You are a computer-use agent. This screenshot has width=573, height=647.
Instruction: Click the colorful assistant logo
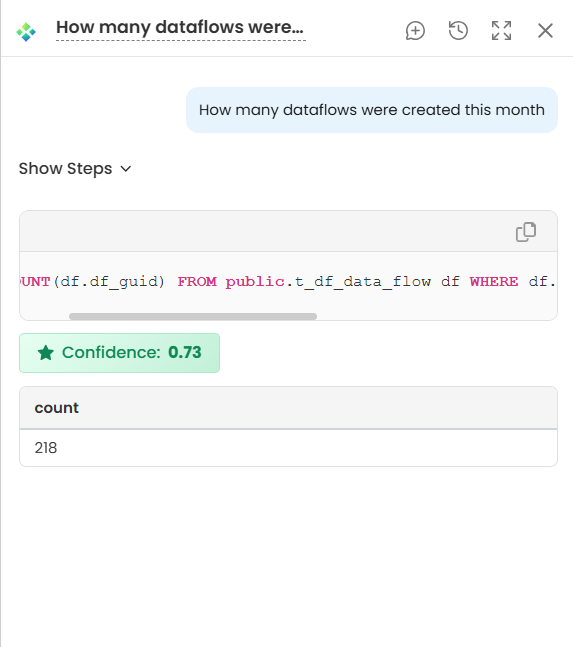point(26,32)
